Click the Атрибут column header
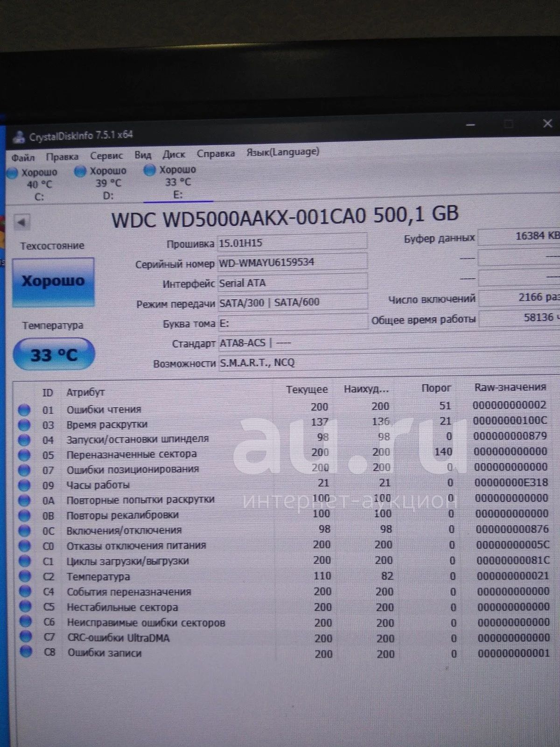 pyautogui.click(x=85, y=392)
